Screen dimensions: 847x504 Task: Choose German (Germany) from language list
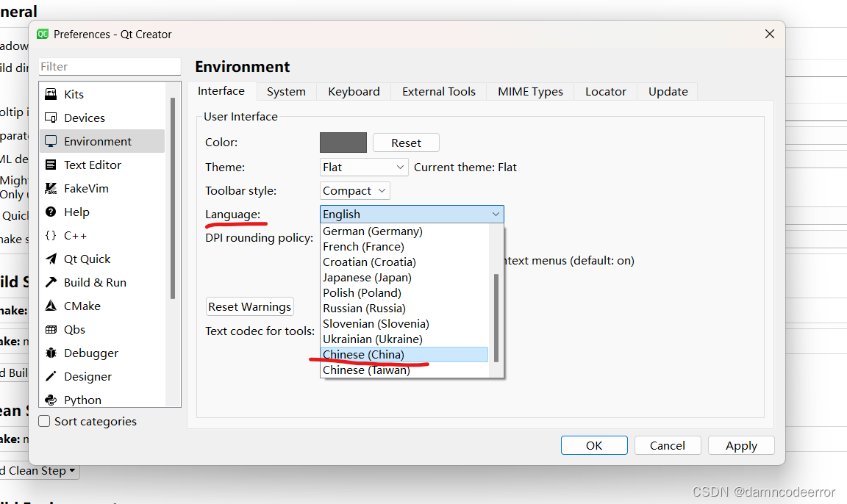pyautogui.click(x=404, y=231)
